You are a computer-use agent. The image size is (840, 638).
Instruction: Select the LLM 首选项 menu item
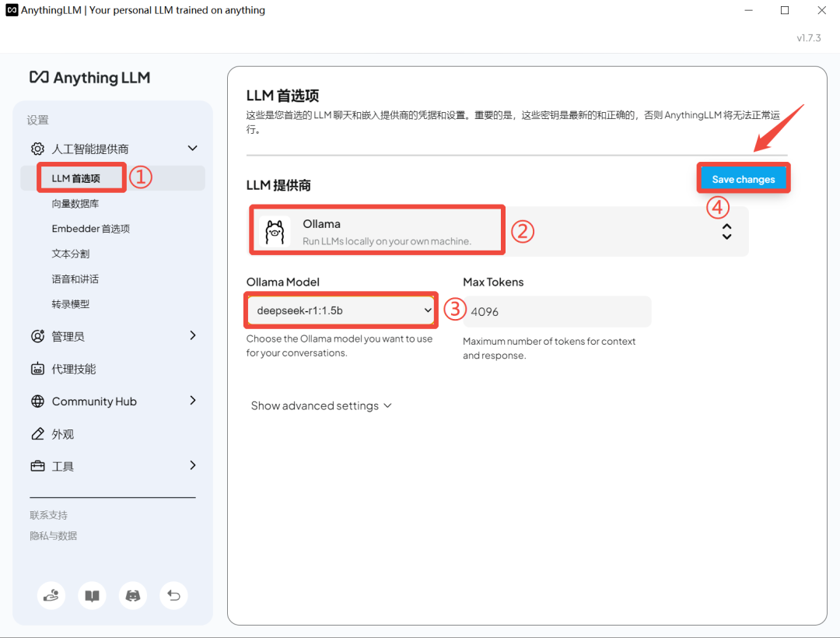click(x=113, y=178)
